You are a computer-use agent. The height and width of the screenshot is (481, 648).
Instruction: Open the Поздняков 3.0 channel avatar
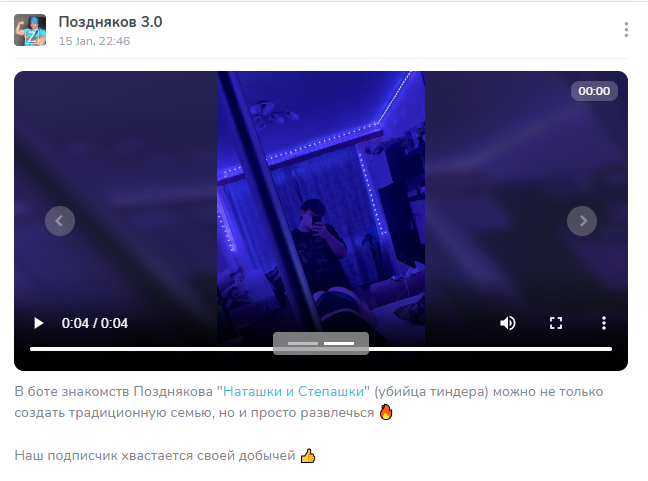(30, 30)
